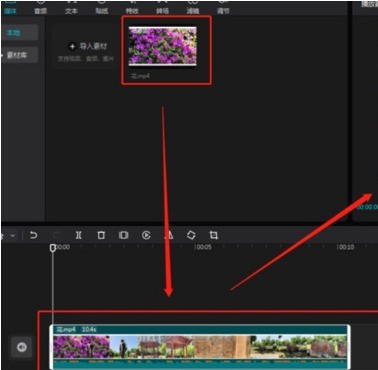Click the rotate icon in toolbar
The height and width of the screenshot is (370, 378).
pyautogui.click(x=191, y=235)
